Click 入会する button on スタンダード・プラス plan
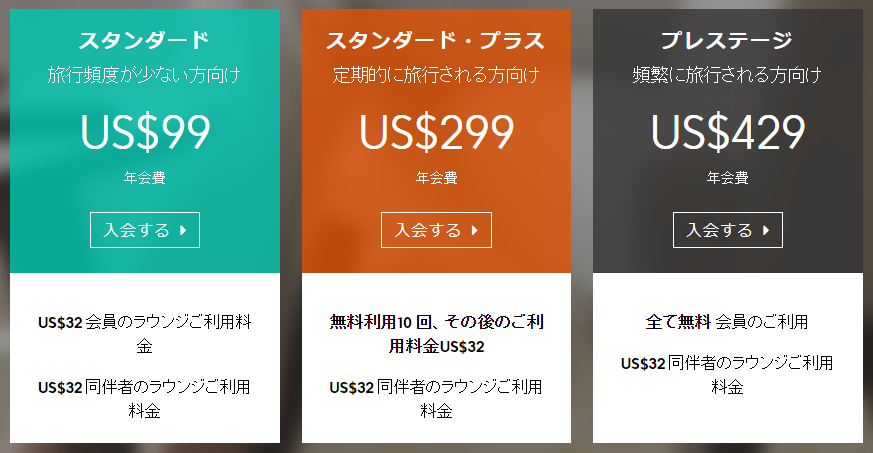The image size is (873, 453). click(436, 230)
